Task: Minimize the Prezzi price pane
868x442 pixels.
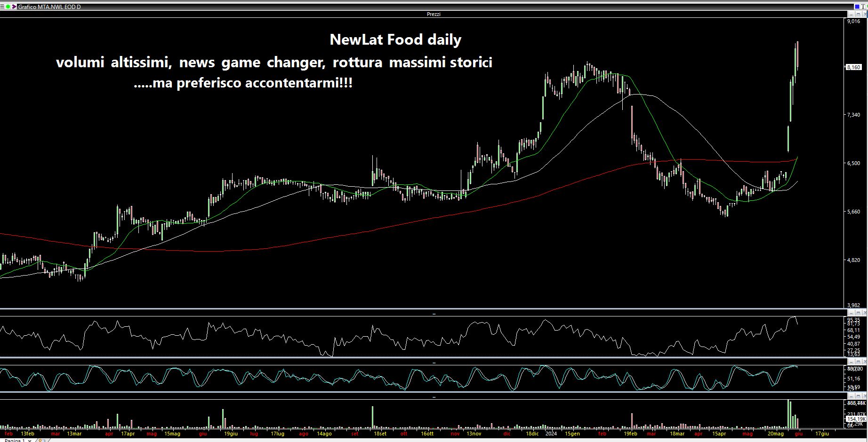Action: click(x=852, y=14)
